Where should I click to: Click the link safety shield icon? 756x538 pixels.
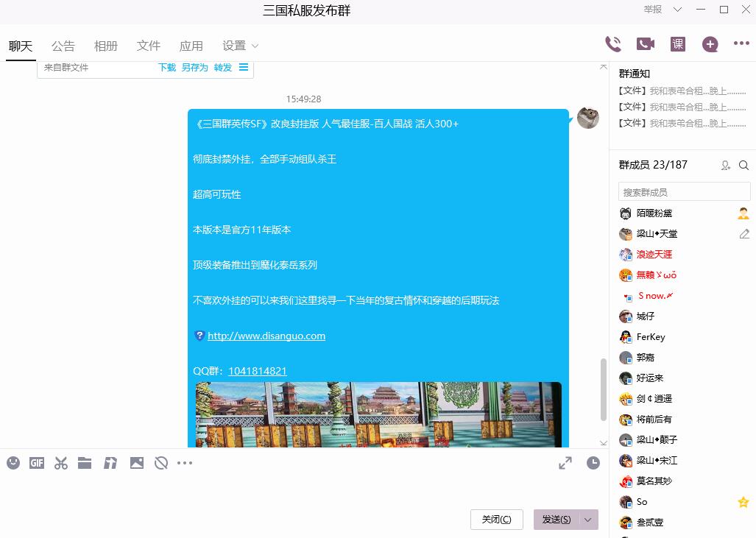(x=199, y=336)
